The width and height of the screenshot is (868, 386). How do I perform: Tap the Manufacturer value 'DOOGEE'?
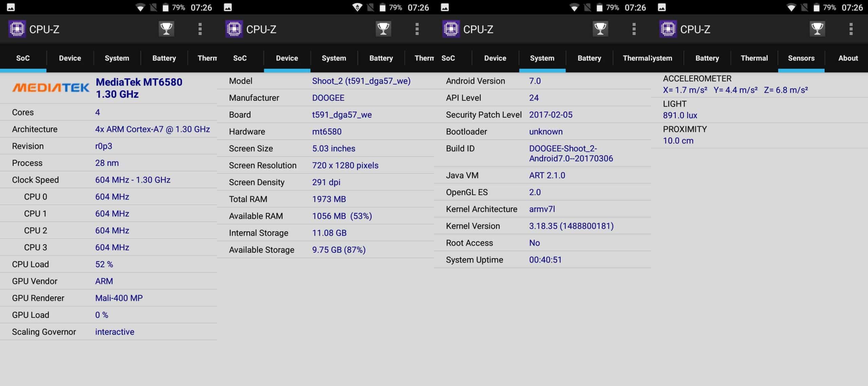pos(328,98)
